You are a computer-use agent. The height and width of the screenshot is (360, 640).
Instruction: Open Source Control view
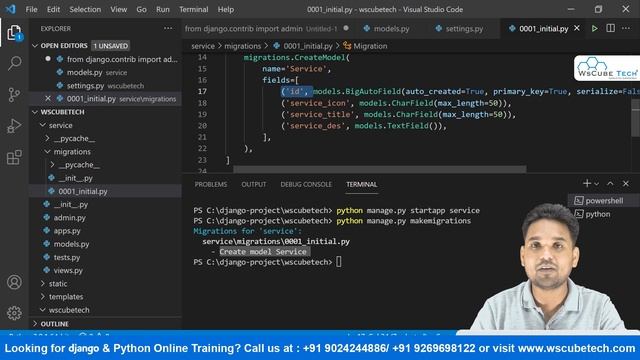(14, 95)
